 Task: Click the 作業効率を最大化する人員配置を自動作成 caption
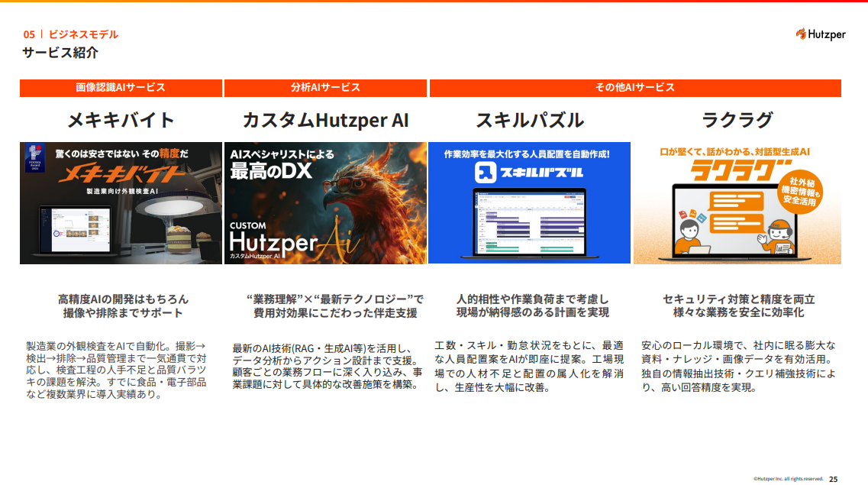(x=527, y=154)
